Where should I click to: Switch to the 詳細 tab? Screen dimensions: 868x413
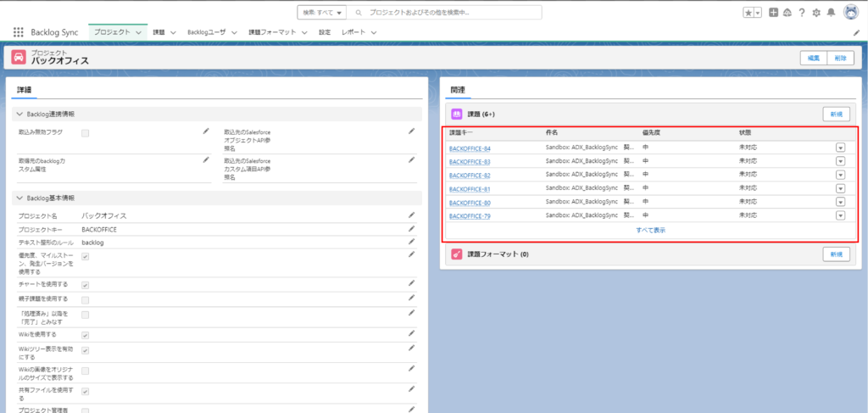pos(24,89)
